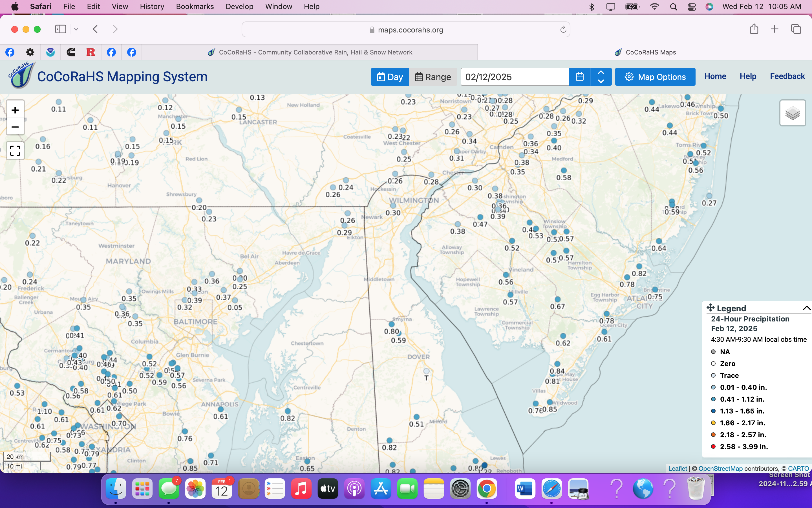
Task: Switch to Day mode
Action: tap(390, 76)
